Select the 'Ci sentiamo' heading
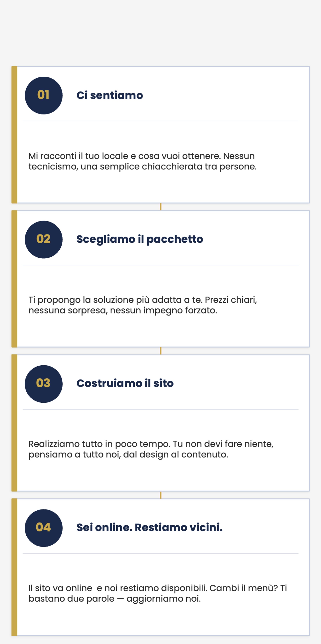Viewport: 321px width, 644px height. 110,95
